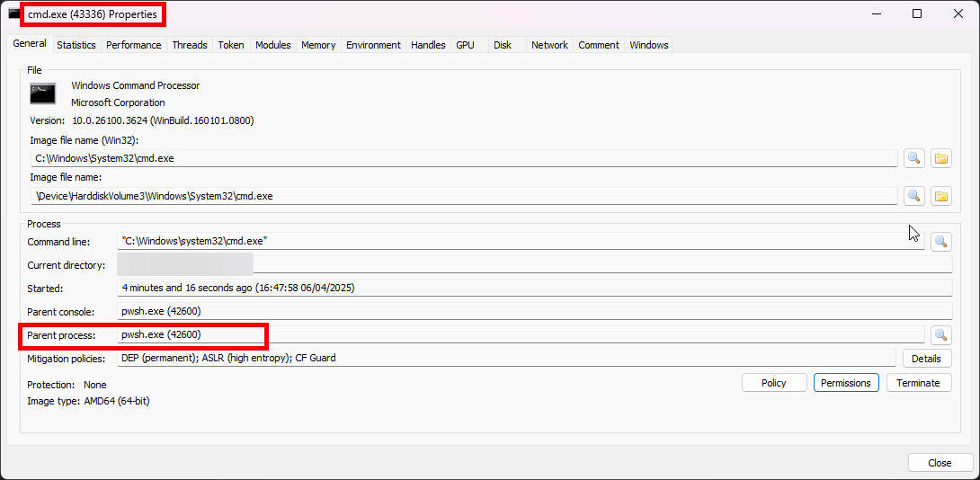
Task: Click the cmd icon in the title bar
Action: pyautogui.click(x=14, y=13)
